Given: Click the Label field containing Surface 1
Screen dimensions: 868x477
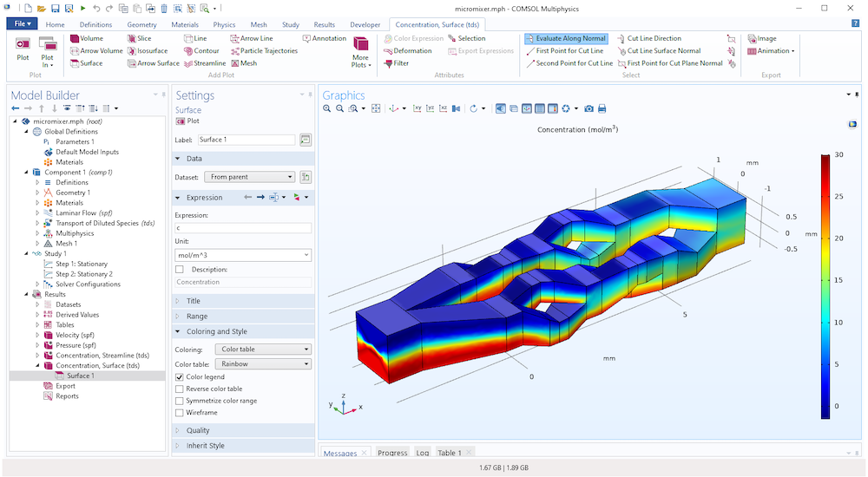Looking at the screenshot, I should point(247,140).
